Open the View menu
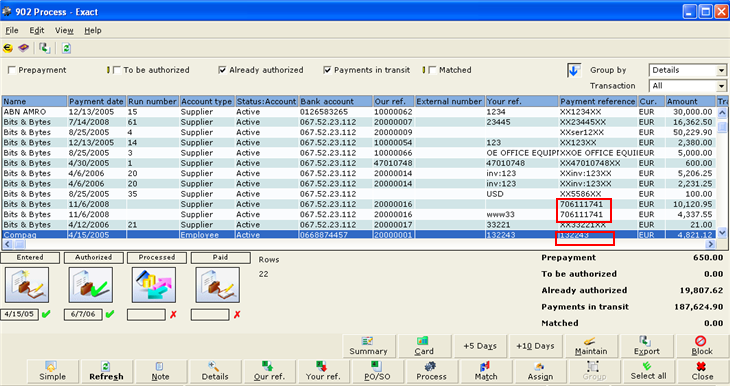Viewport: 730px width, 386px height. tap(64, 31)
